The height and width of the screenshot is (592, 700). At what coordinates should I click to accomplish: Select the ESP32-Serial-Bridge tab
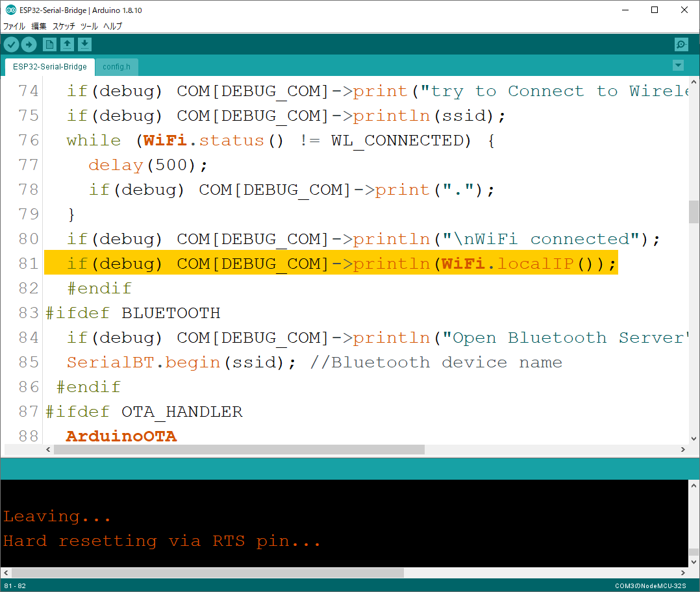pyautogui.click(x=50, y=67)
